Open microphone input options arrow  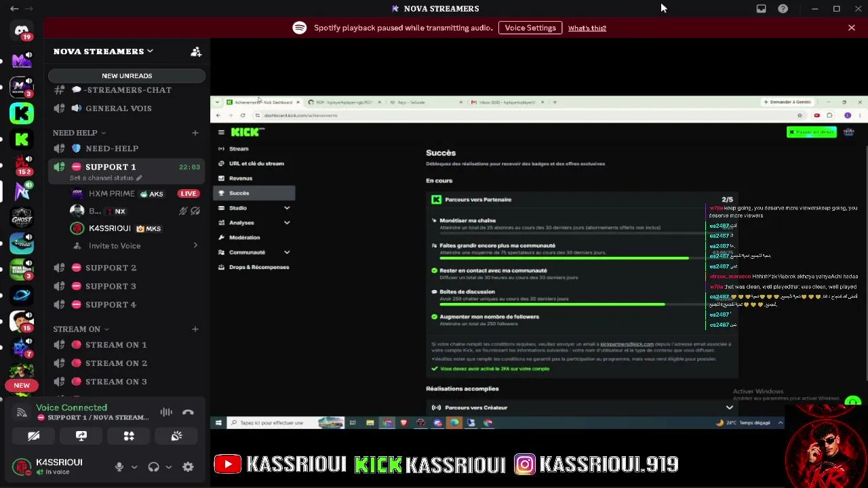(134, 467)
